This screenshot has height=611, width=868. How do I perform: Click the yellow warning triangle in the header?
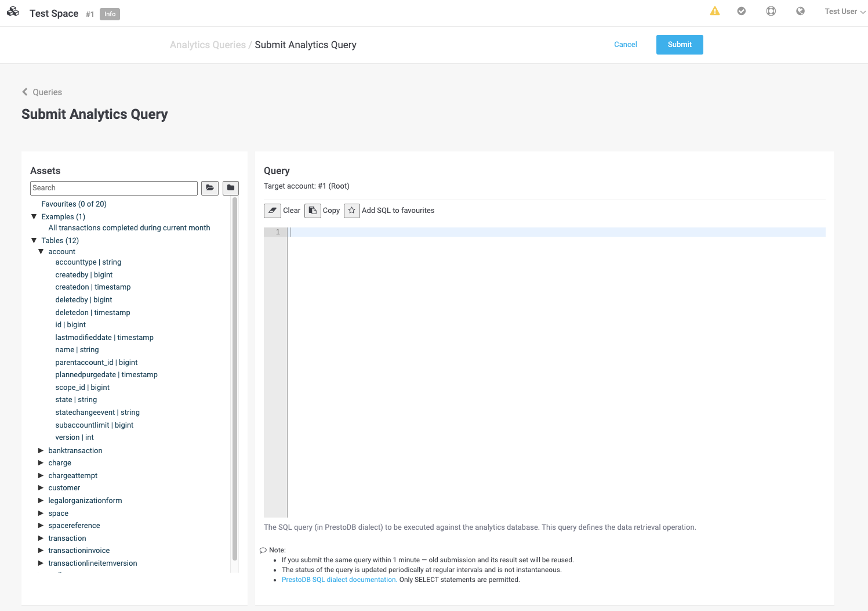click(714, 11)
